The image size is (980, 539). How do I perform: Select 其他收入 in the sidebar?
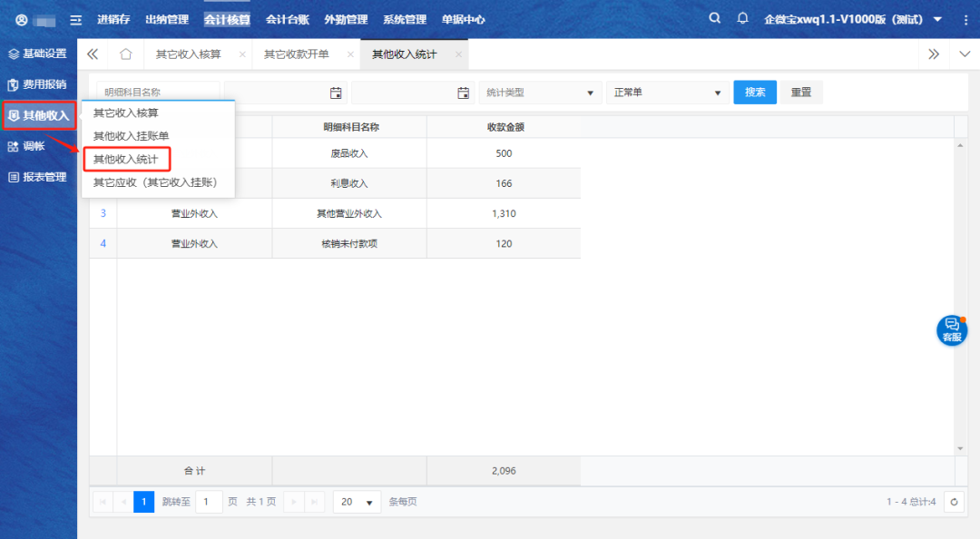(39, 115)
